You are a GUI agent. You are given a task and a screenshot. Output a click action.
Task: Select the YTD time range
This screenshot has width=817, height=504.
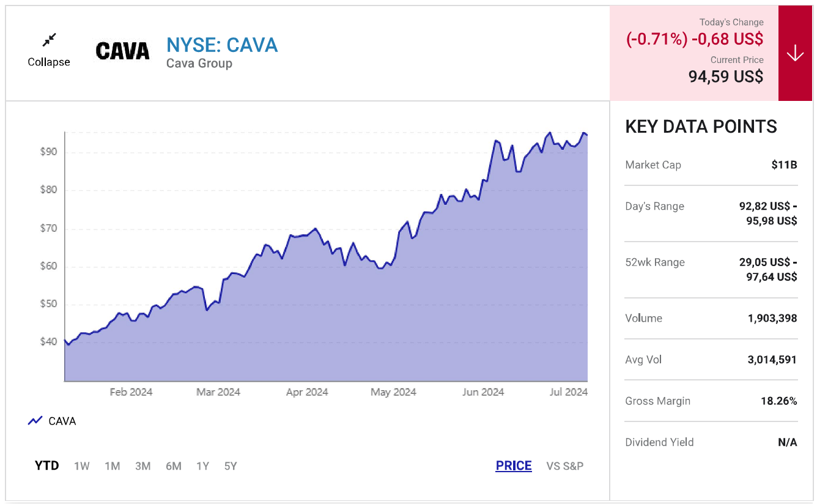[46, 466]
